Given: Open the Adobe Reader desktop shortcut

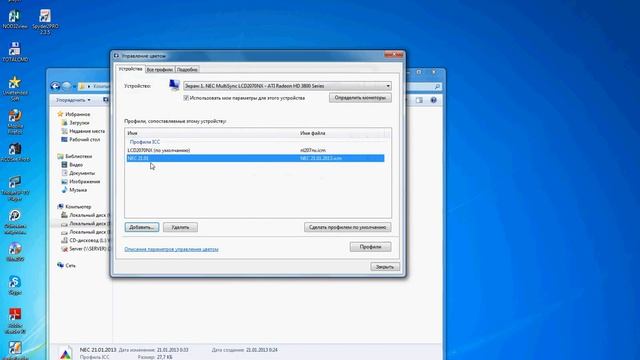Looking at the screenshot, I should (15, 321).
